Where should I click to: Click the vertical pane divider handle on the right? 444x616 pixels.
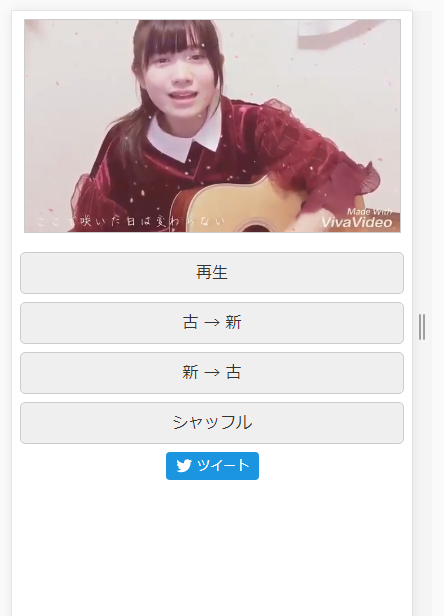[422, 327]
